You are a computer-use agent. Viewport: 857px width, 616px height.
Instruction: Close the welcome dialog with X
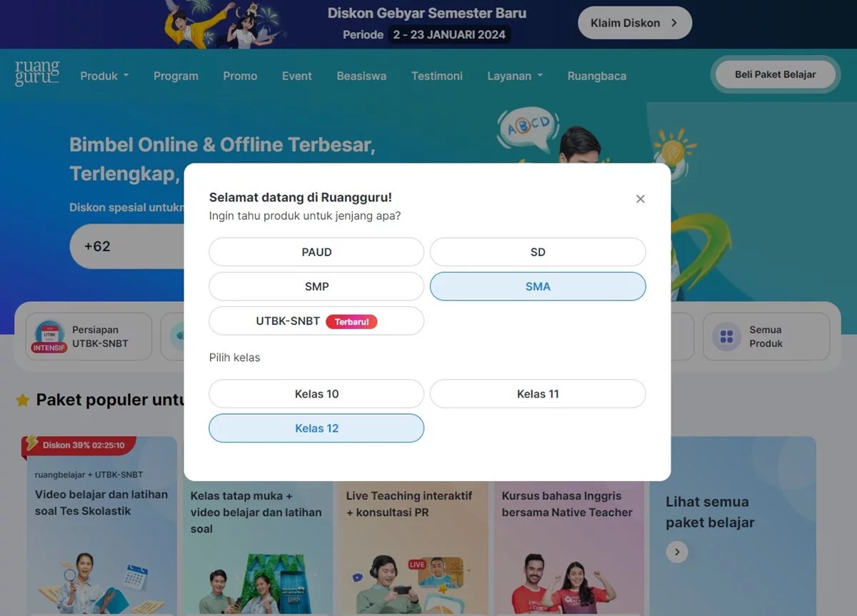(x=641, y=199)
